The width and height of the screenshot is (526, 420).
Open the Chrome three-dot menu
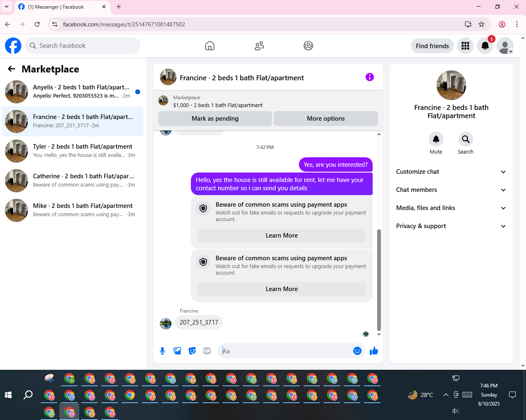517,24
